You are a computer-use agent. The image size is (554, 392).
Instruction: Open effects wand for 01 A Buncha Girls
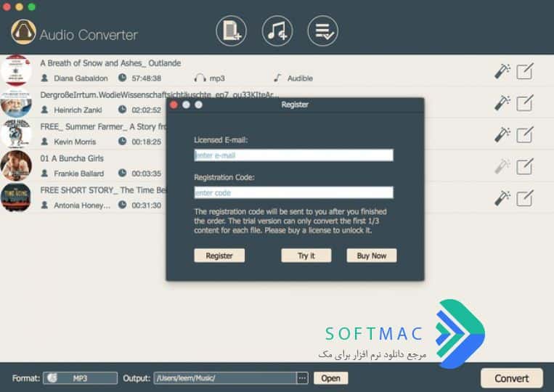click(x=502, y=167)
